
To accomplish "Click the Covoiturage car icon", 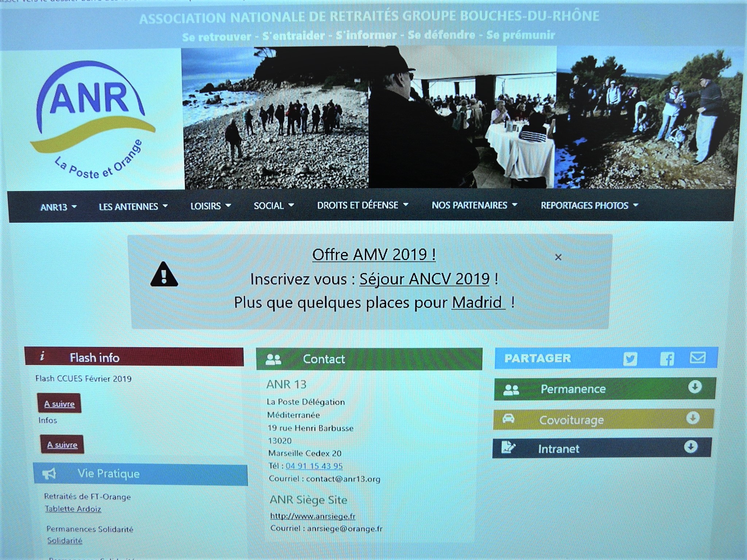I will tap(508, 419).
